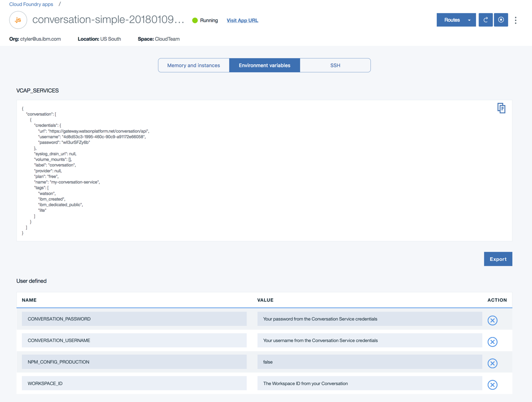Edit the WORKSPACE_ID name field
This screenshot has height=402, width=532.
(134, 383)
